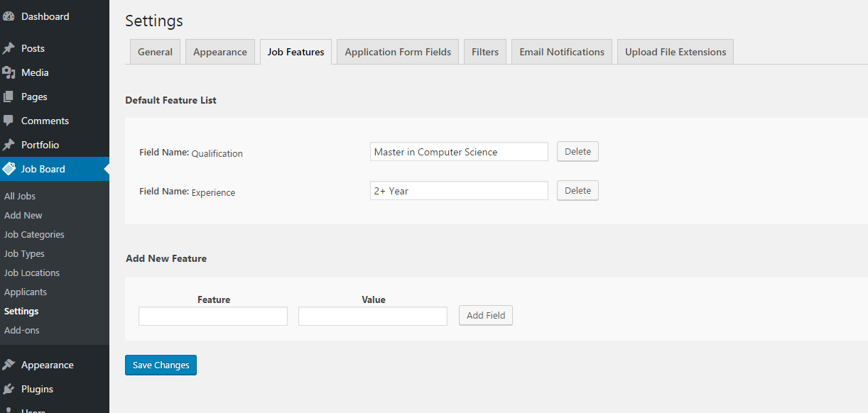
Task: Open the Applicants submenu link
Action: pyautogui.click(x=26, y=292)
